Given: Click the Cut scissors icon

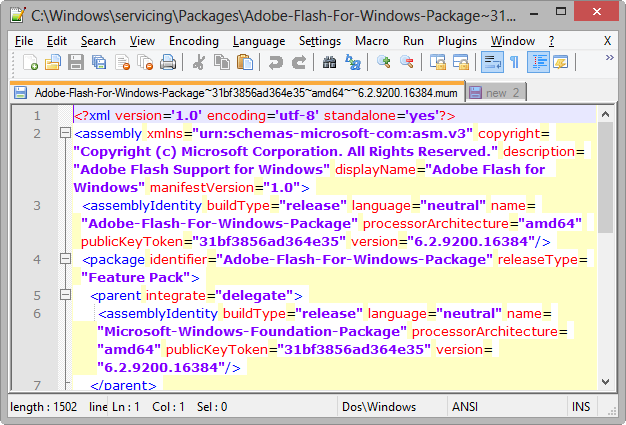Looking at the screenshot, I should pos(199,63).
